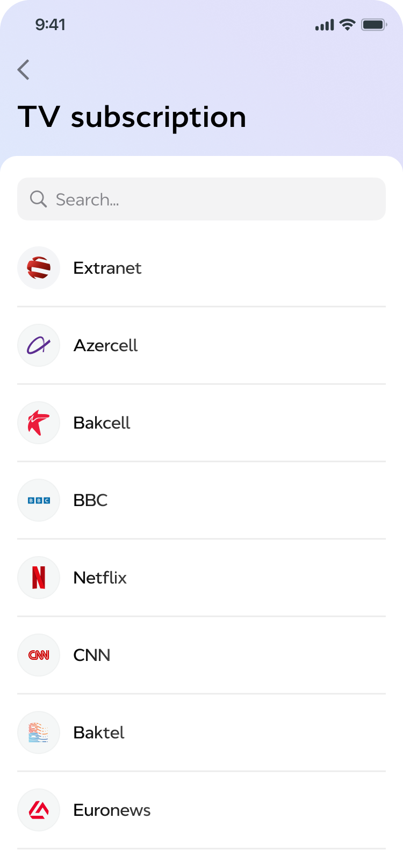Tap the Baktel striped logo icon
403x868 pixels.
pos(39,732)
